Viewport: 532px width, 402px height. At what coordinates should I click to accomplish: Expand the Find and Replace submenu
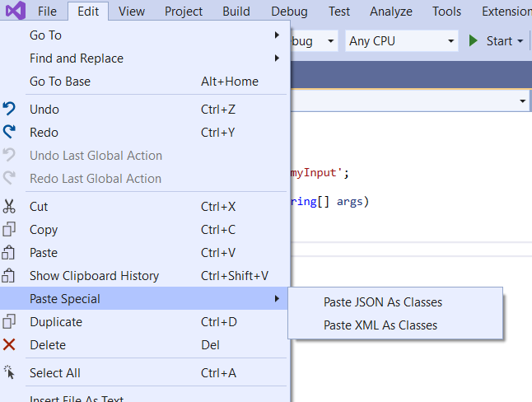(145, 58)
